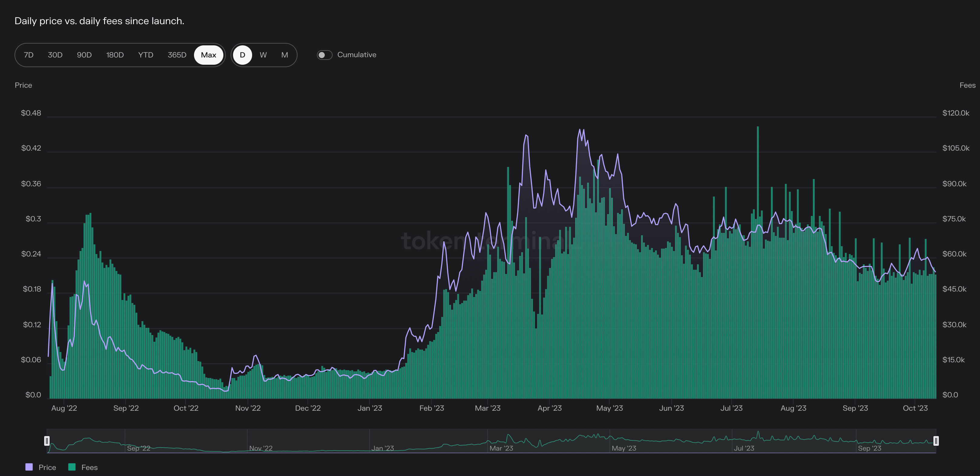980x476 pixels.
Task: Switch to monthly (M) granularity
Action: tap(284, 55)
